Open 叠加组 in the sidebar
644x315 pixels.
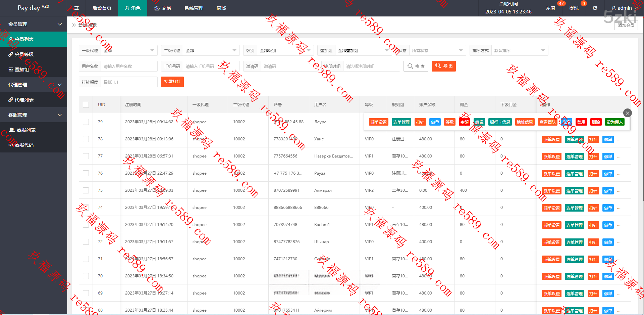click(x=21, y=70)
